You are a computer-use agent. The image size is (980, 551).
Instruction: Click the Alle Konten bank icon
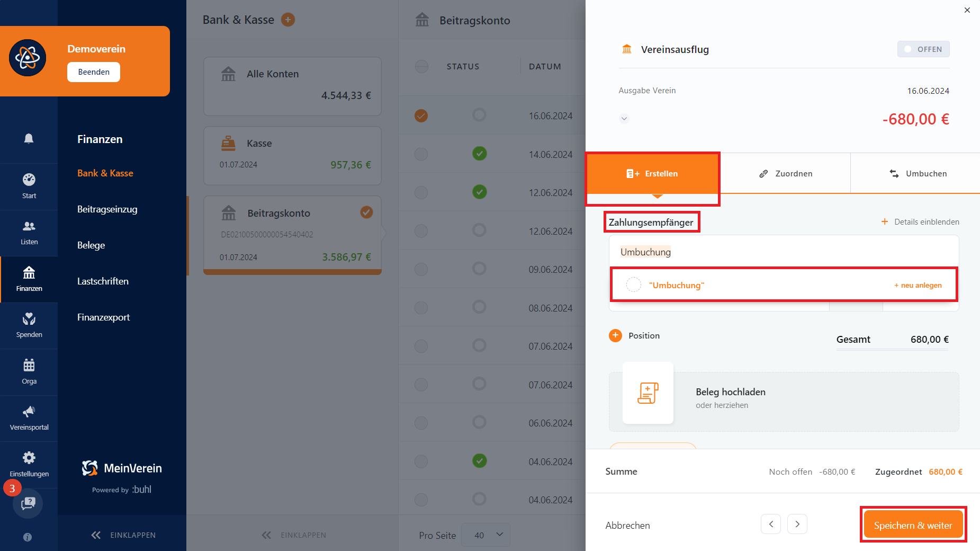point(228,74)
